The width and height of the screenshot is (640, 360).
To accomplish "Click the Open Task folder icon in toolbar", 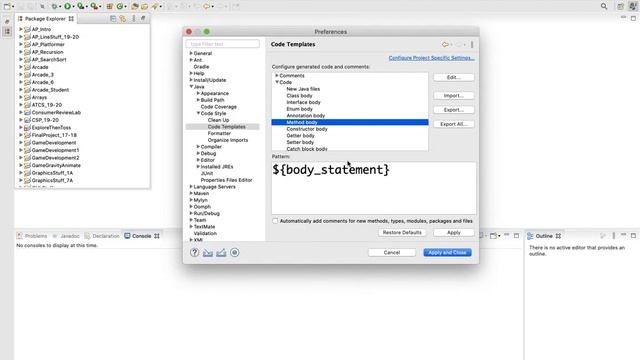I will coord(144,6).
